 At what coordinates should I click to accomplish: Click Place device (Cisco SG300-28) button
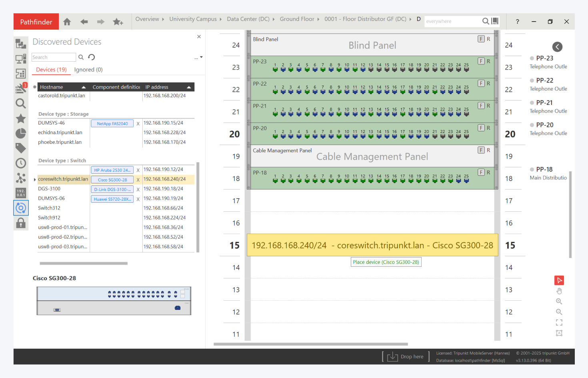tap(386, 262)
